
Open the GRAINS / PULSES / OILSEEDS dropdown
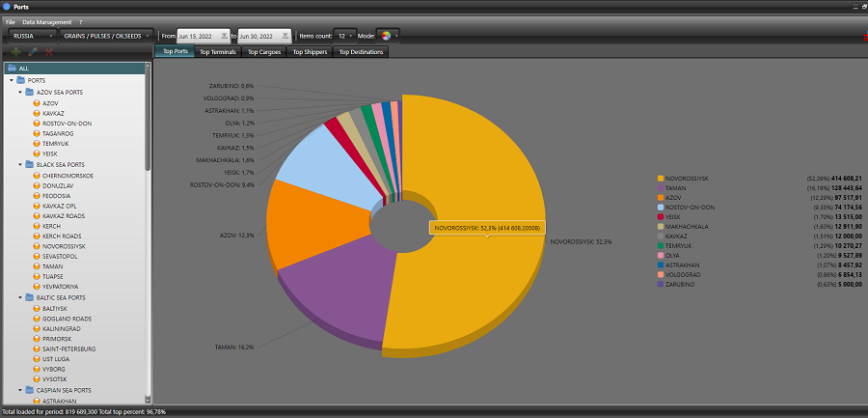tap(106, 36)
